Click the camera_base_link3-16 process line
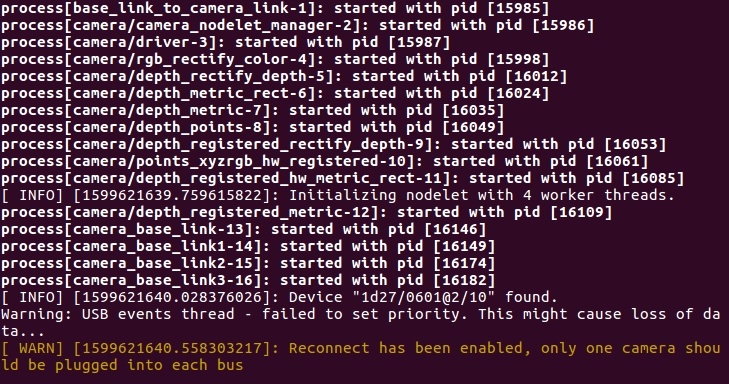Screen dimensions: 729x384 coord(248,280)
